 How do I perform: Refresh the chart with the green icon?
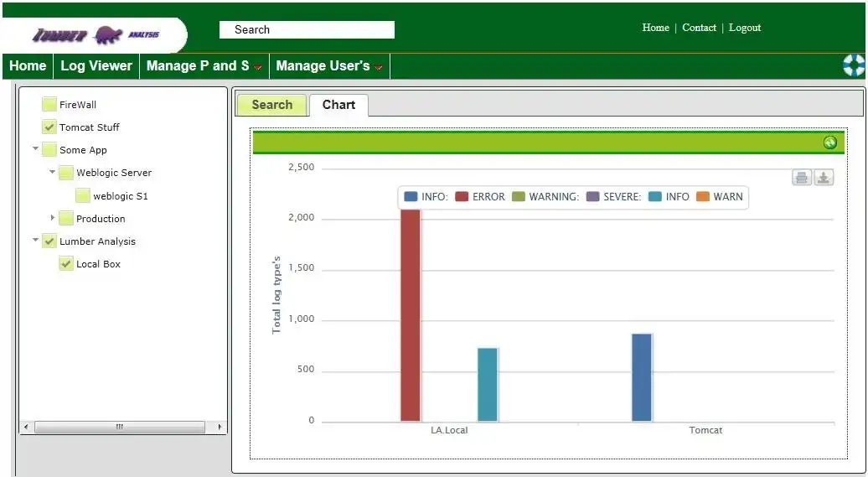click(x=829, y=143)
